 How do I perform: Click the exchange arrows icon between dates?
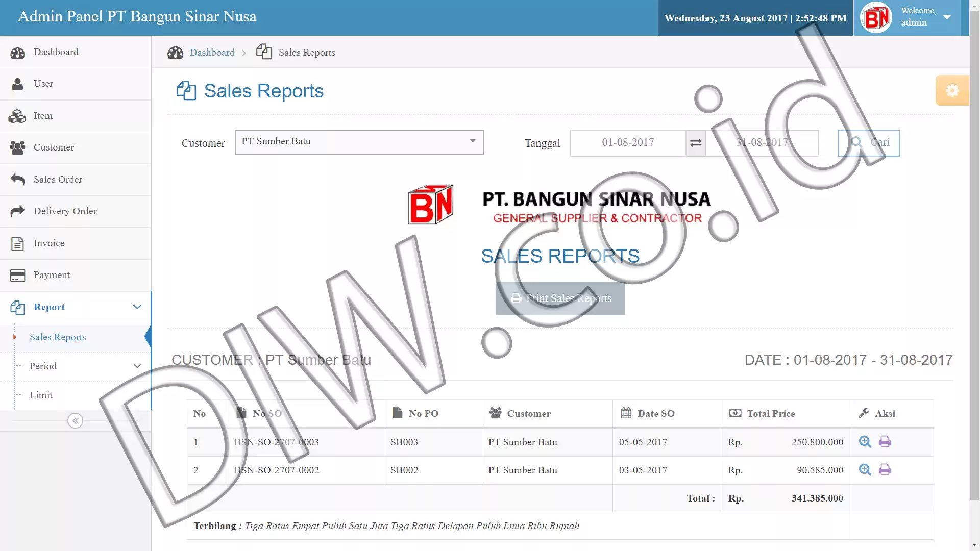point(696,143)
